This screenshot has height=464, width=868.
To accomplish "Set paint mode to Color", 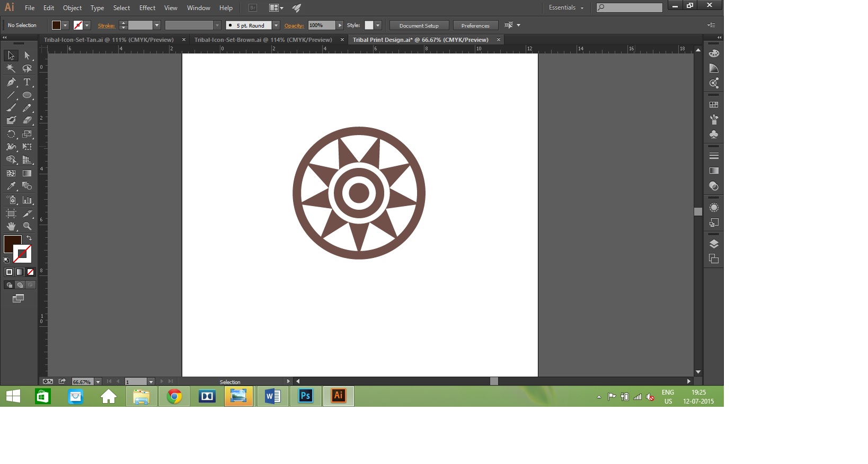I will pos(9,272).
